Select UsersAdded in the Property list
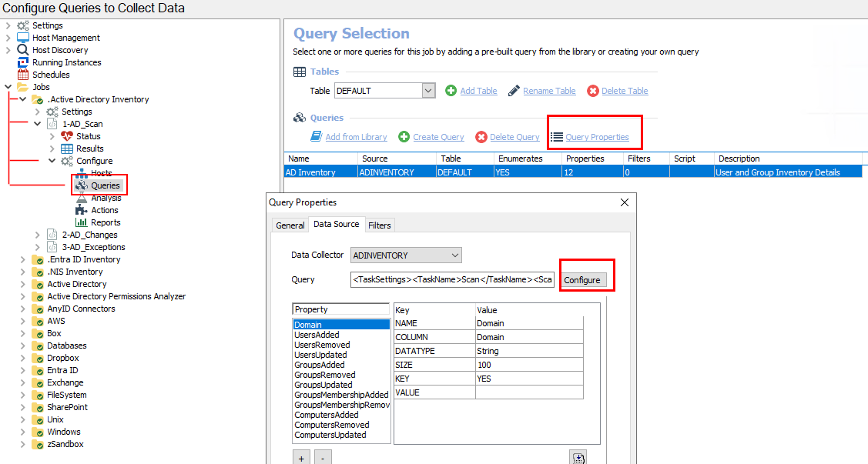Viewport: 868px width, 464px height. click(x=317, y=335)
